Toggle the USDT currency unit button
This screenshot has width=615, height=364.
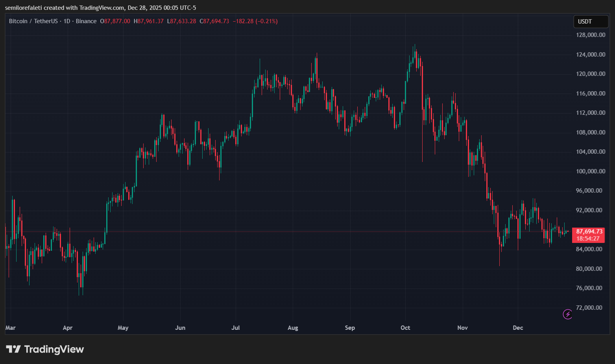pyautogui.click(x=591, y=22)
